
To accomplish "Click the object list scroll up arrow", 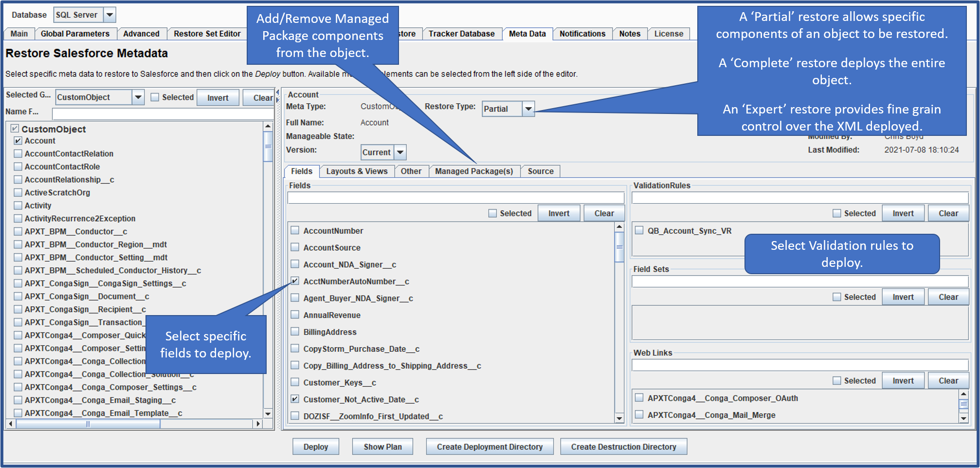I will (268, 126).
